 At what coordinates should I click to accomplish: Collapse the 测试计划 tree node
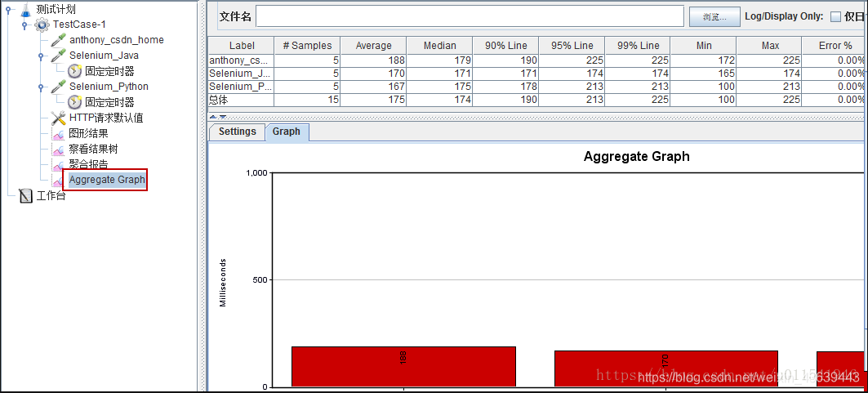7,10
